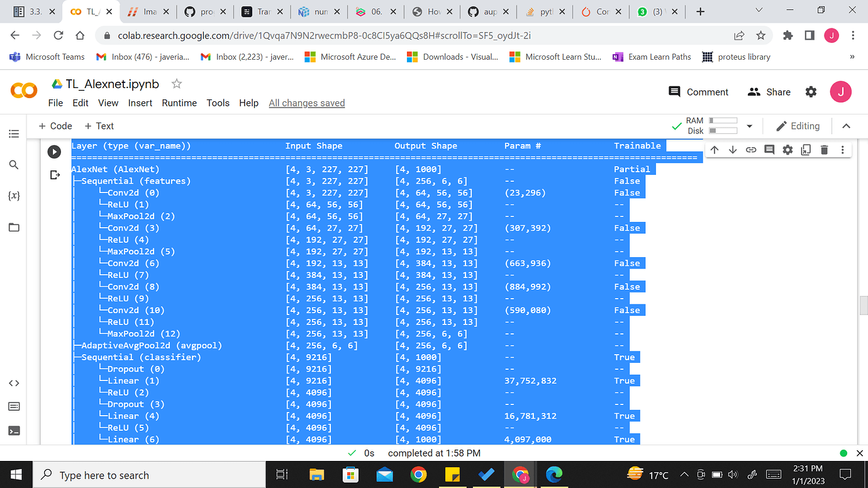Viewport: 868px width, 488px height.
Task: Copy link to cell icon
Action: pos(751,150)
